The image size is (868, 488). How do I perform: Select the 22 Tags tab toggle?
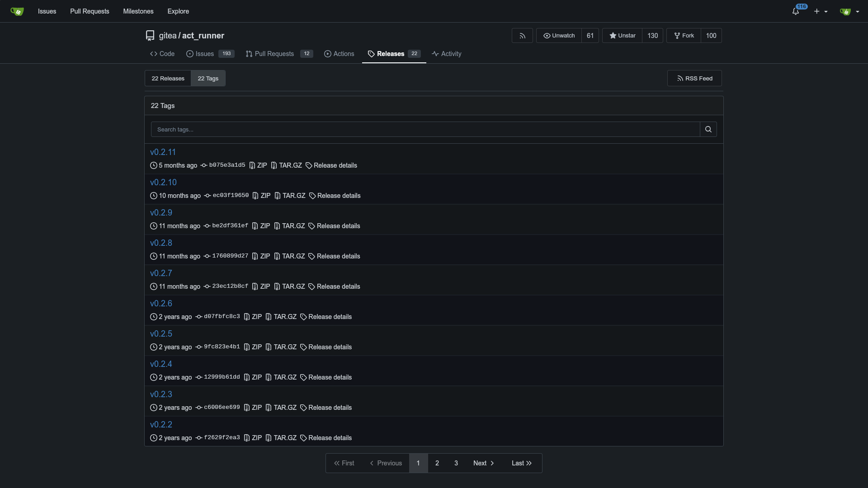[x=208, y=78]
